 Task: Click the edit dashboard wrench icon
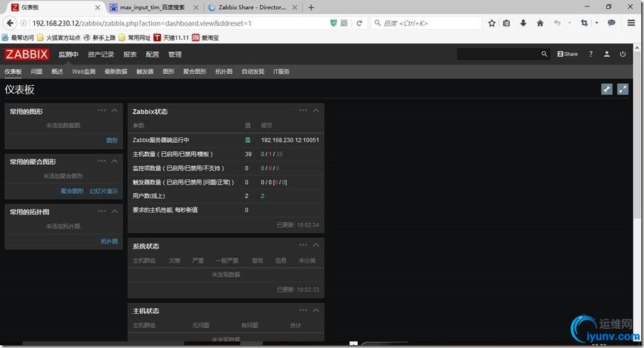tap(606, 89)
